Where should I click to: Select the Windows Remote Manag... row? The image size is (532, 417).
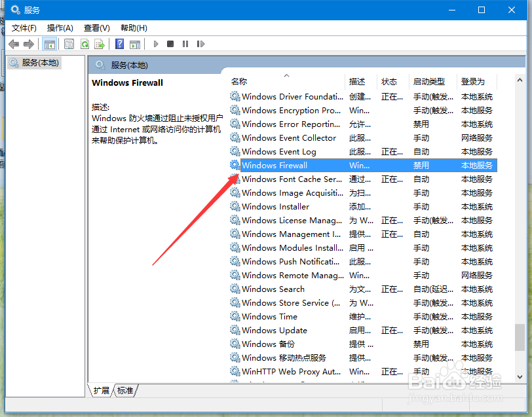[x=363, y=275]
